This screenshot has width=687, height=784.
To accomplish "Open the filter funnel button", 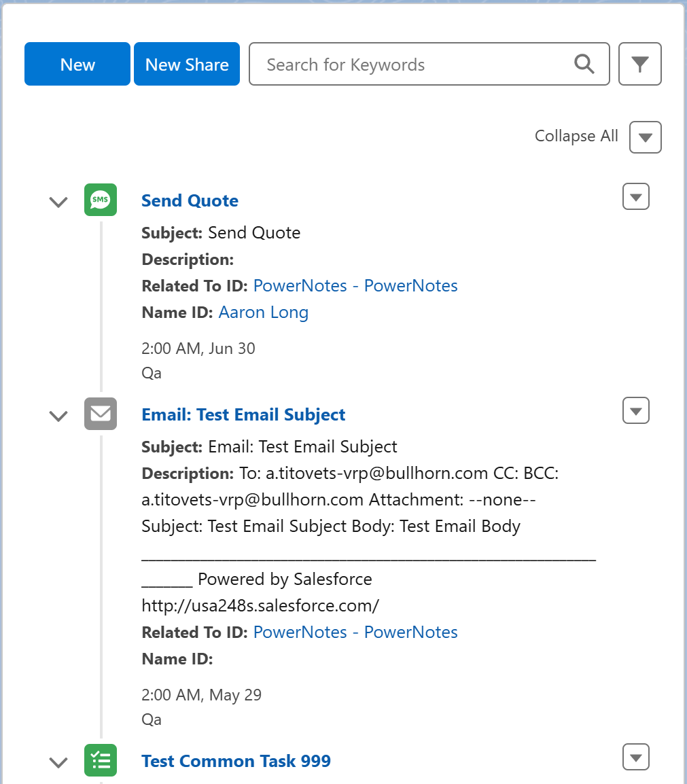I will point(640,64).
